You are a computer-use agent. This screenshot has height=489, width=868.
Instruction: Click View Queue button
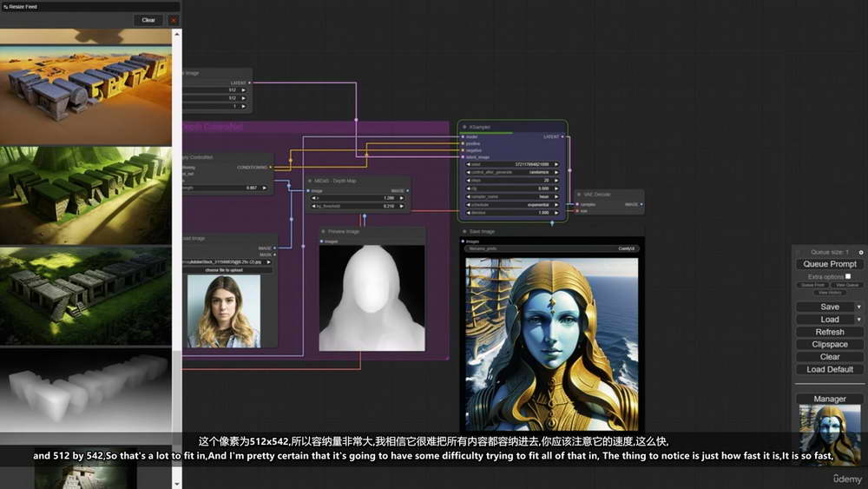tap(847, 285)
